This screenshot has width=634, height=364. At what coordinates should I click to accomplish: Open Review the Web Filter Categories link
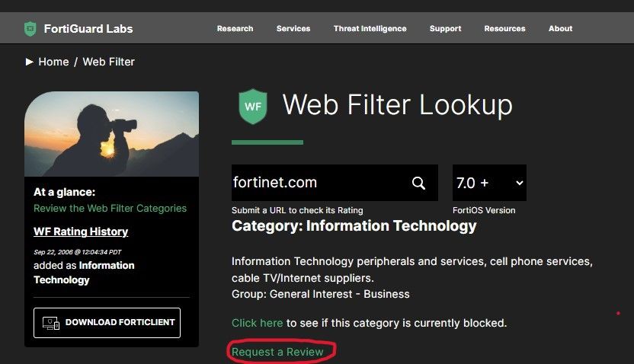(x=110, y=208)
